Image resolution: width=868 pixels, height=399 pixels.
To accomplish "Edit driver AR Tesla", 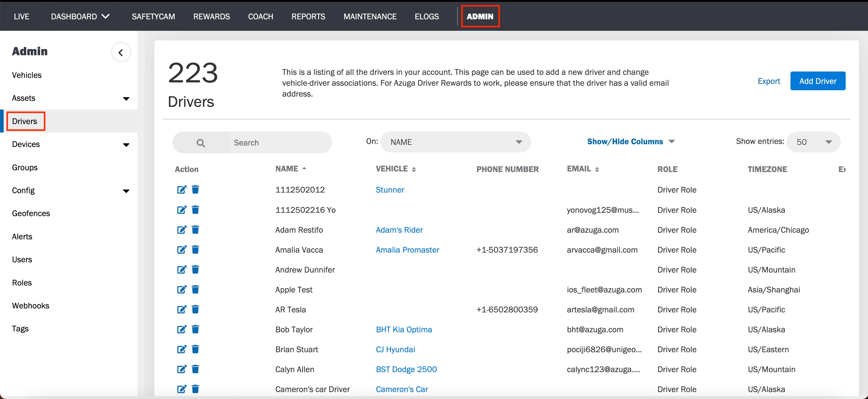I will (x=182, y=309).
